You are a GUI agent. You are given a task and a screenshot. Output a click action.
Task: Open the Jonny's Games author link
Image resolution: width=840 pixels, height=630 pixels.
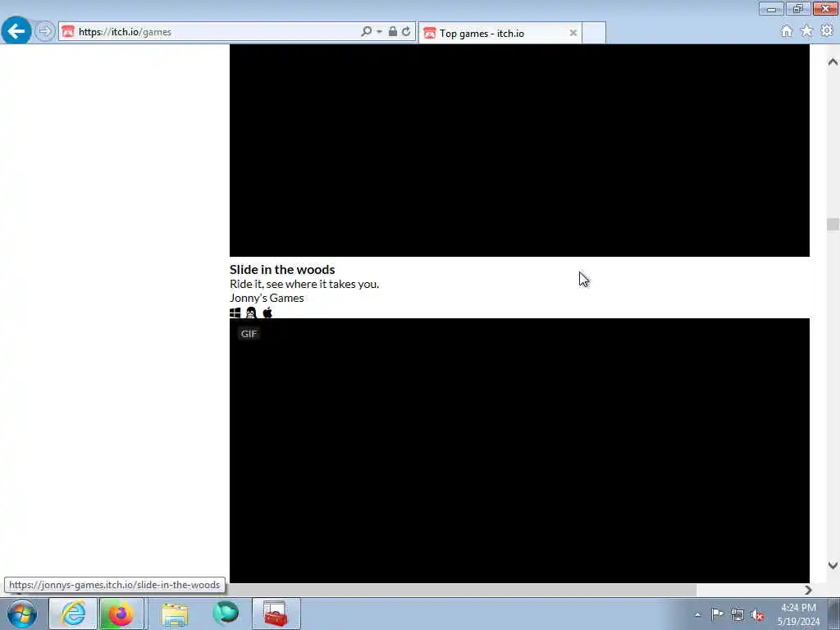[x=267, y=298]
